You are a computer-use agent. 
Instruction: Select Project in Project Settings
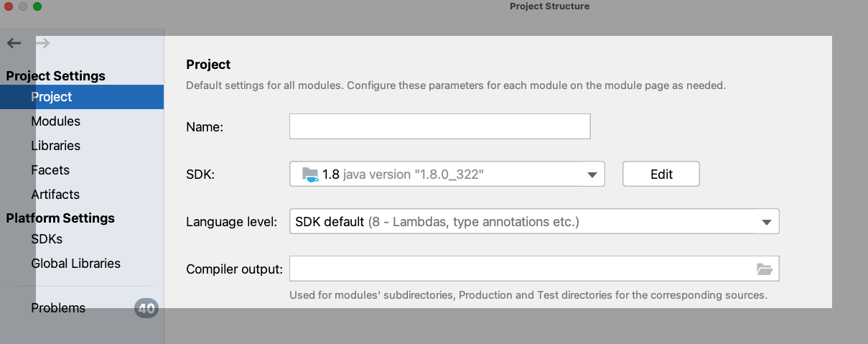[x=52, y=97]
